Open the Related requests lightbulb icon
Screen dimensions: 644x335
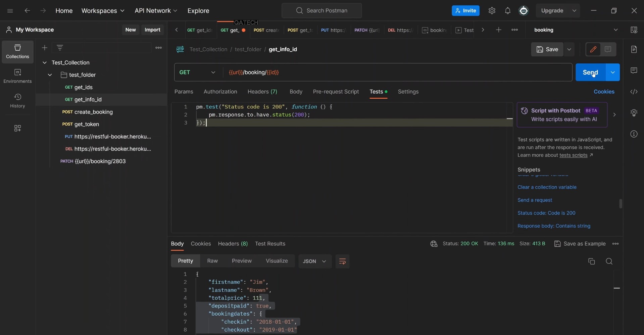pos(634,113)
